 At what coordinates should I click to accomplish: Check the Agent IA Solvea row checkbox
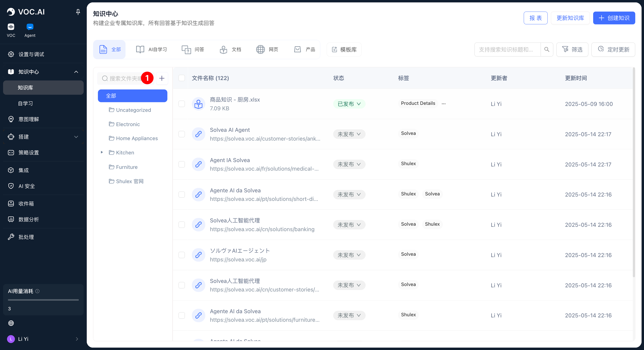coord(182,164)
